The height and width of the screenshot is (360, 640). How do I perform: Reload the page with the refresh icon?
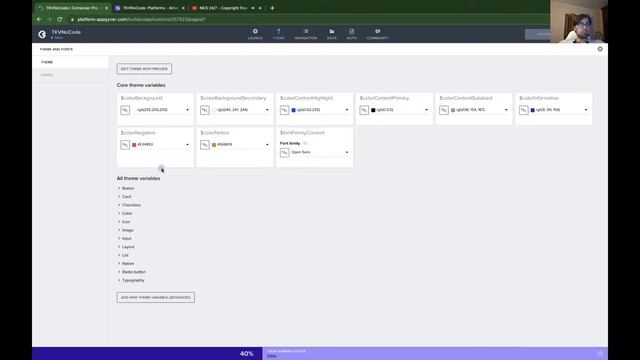click(60, 19)
